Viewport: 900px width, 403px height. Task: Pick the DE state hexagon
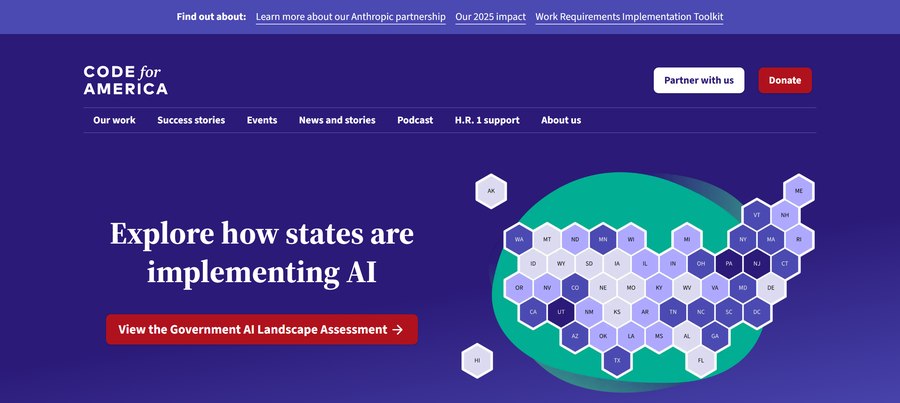(x=771, y=288)
